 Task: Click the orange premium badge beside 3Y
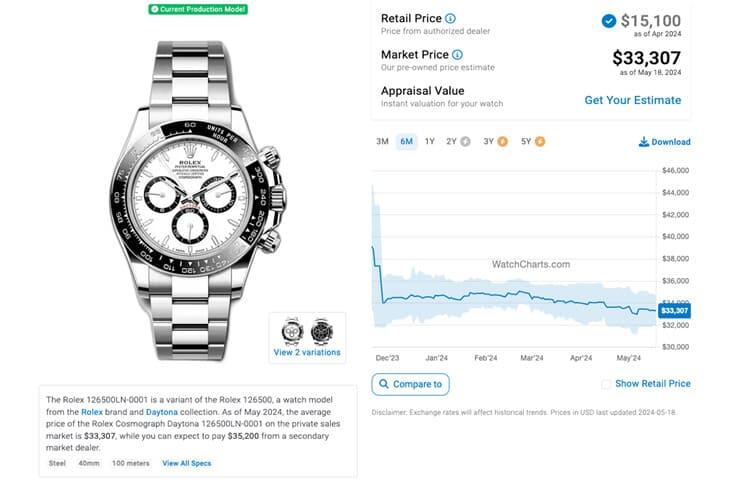(503, 141)
